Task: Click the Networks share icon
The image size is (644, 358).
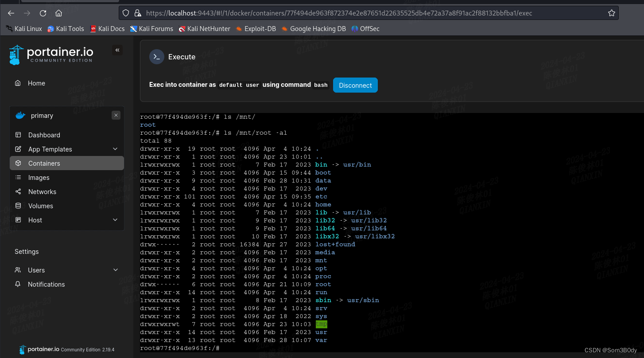Action: point(18,192)
